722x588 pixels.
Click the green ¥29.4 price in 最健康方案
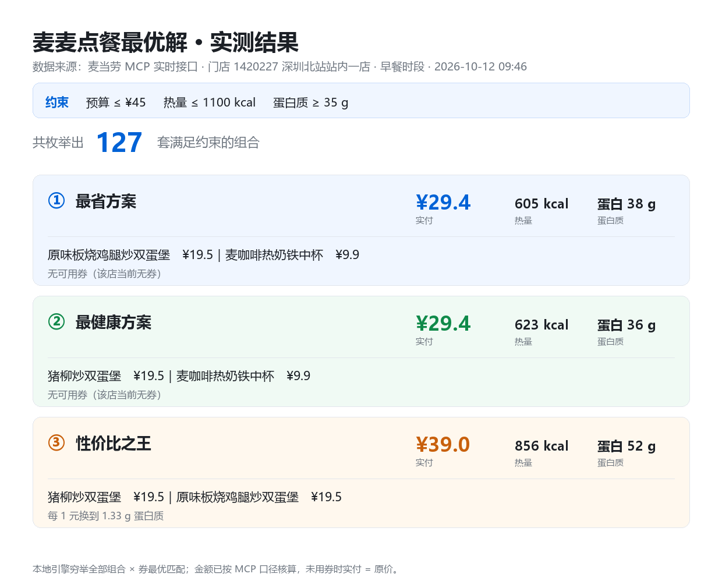[x=443, y=324]
